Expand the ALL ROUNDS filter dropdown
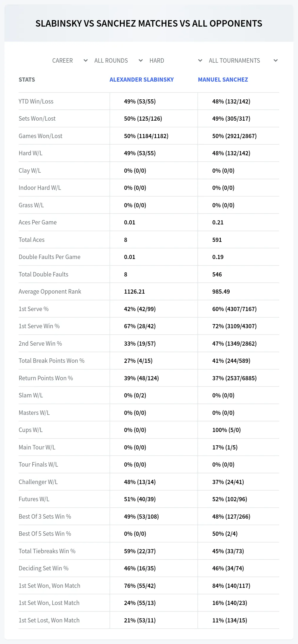Screen dimensions: 298x644 tap(119, 61)
